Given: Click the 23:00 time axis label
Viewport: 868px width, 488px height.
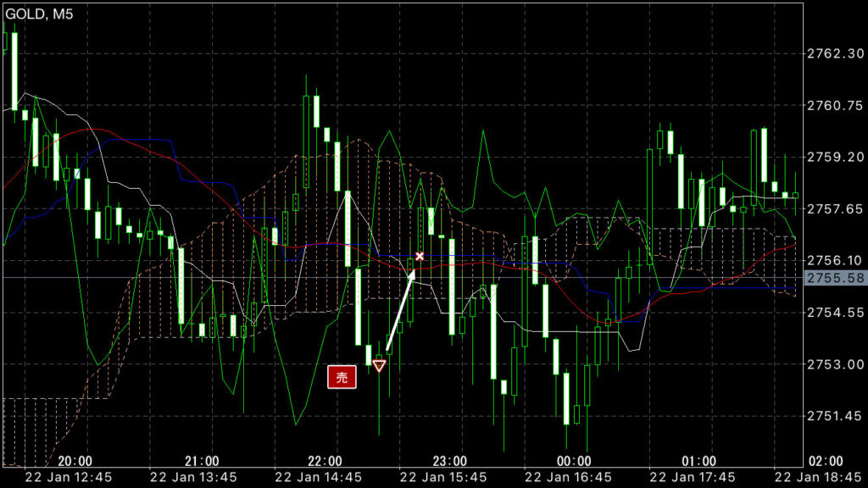Looking at the screenshot, I should 449,461.
